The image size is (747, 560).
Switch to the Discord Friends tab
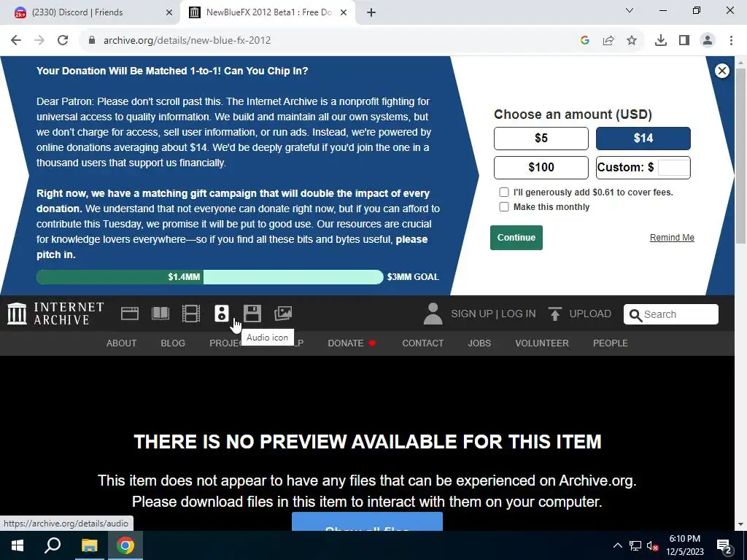coord(90,12)
